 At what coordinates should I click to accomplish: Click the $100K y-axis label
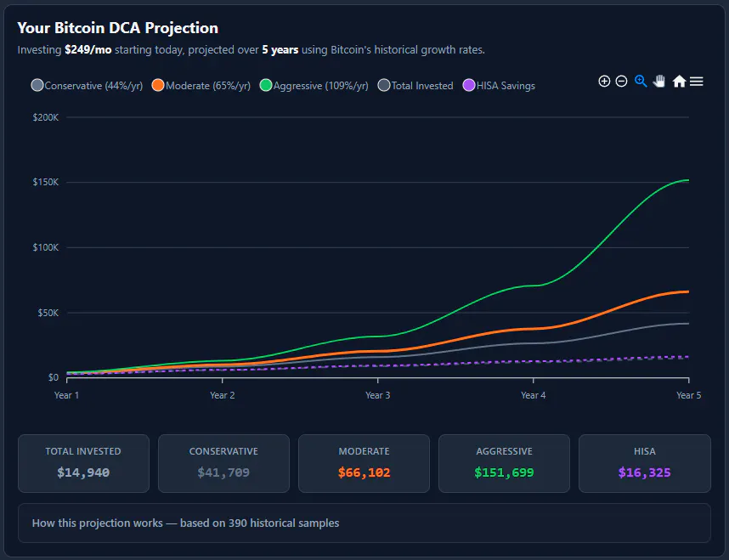(46, 247)
